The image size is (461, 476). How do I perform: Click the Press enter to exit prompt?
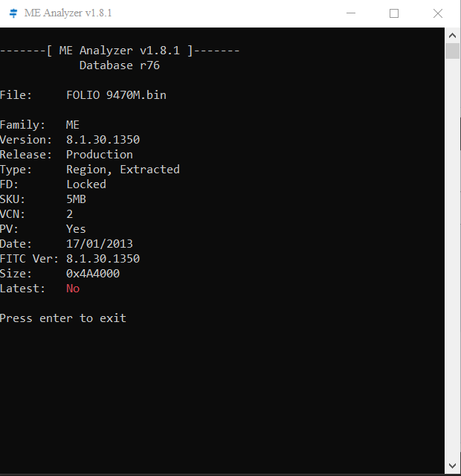click(62, 318)
